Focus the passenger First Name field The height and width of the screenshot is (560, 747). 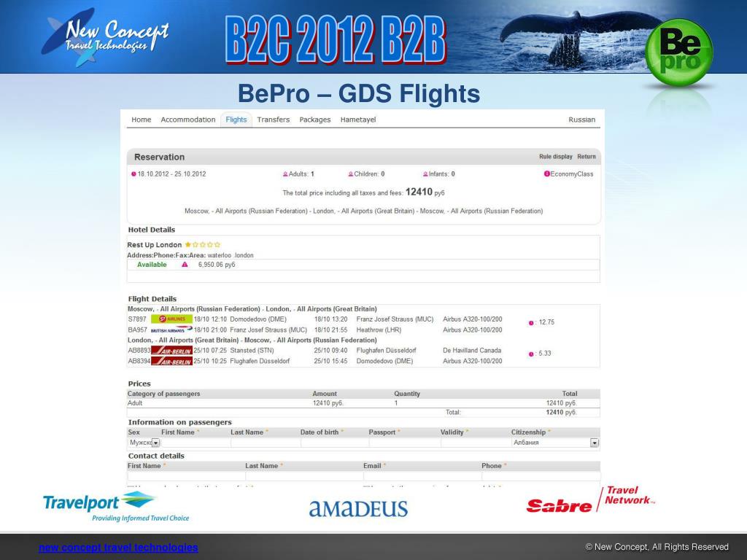[196, 443]
